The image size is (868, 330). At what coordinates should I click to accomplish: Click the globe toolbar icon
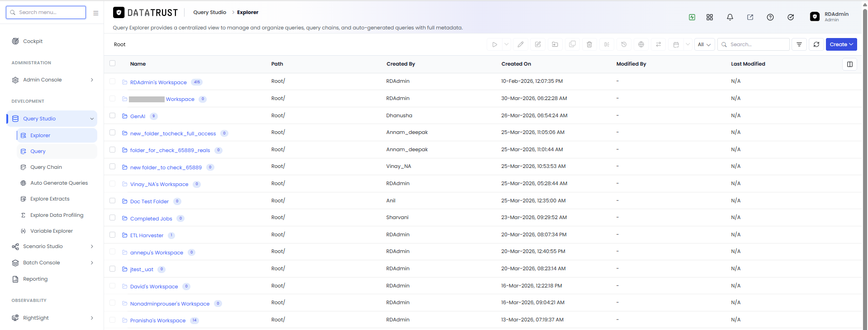pyautogui.click(x=641, y=44)
